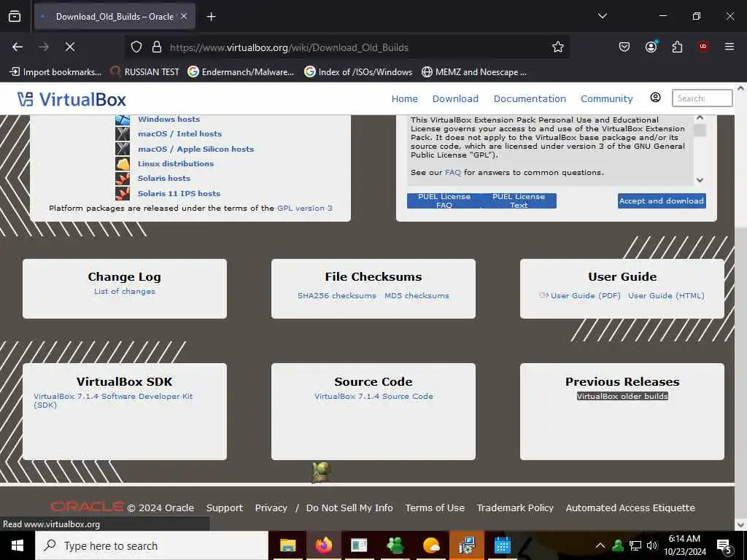Open the RUSSIAN TEST bookmark
747x560 pixels.
[x=144, y=72]
